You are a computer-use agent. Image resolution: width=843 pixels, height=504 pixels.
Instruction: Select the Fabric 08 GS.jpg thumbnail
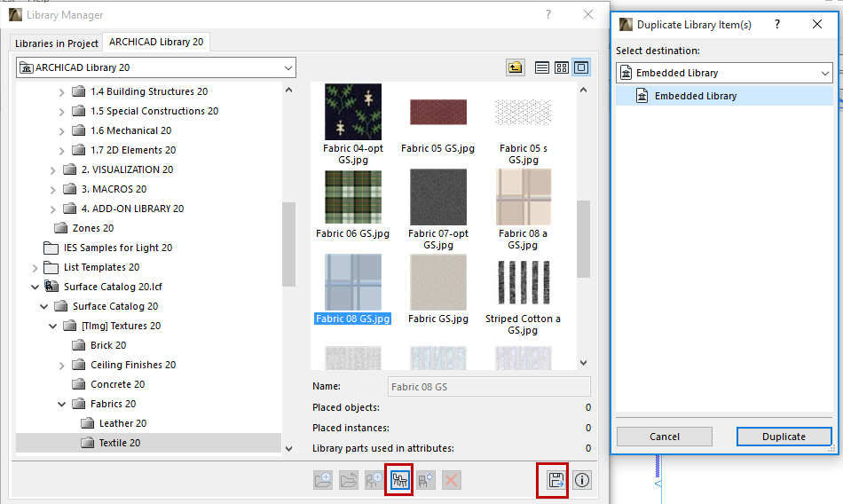point(352,282)
